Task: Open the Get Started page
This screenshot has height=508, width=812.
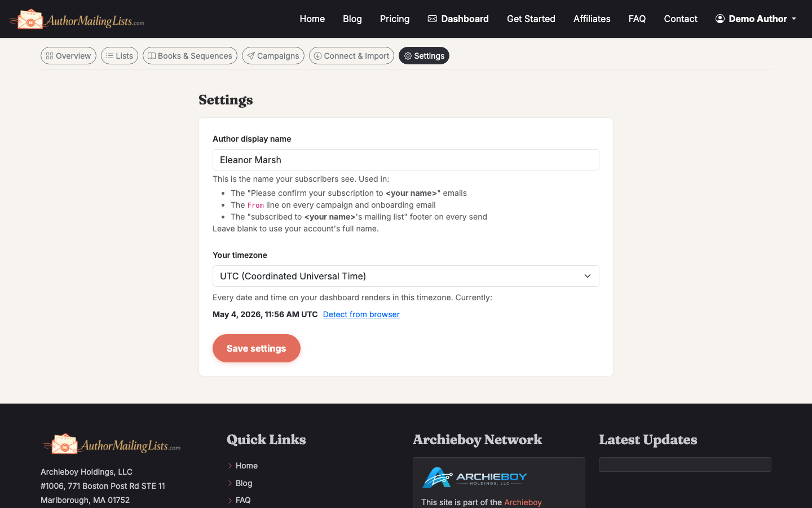Action: (531, 19)
